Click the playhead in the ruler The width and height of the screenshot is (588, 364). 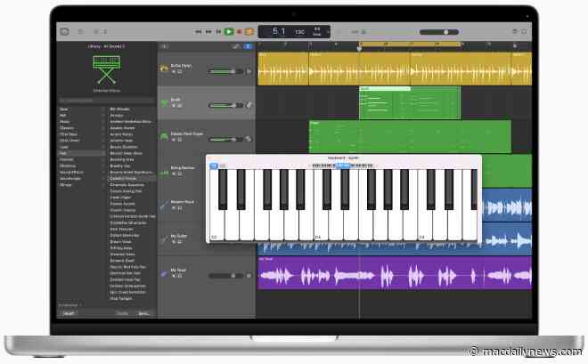coord(359,47)
